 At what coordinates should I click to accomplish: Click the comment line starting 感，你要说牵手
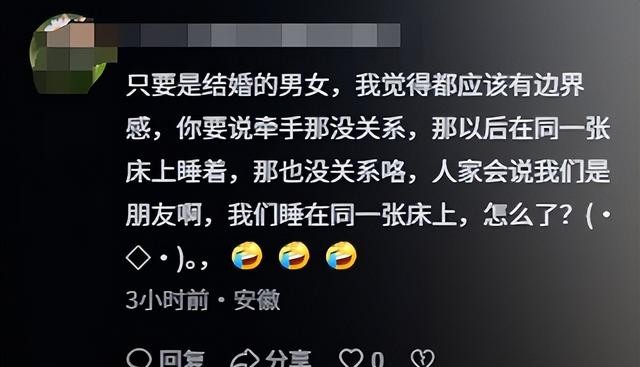coord(368,129)
